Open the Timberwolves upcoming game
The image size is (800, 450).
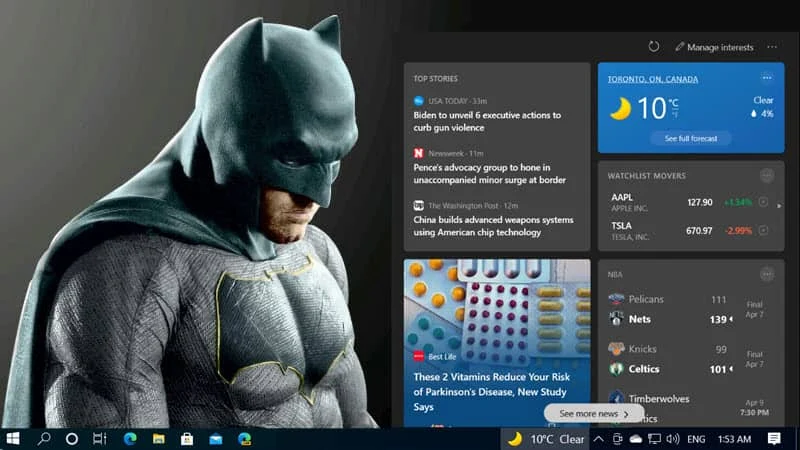click(689, 407)
